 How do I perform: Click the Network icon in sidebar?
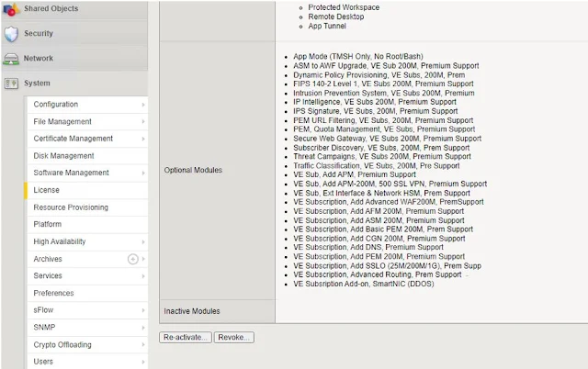[11, 59]
